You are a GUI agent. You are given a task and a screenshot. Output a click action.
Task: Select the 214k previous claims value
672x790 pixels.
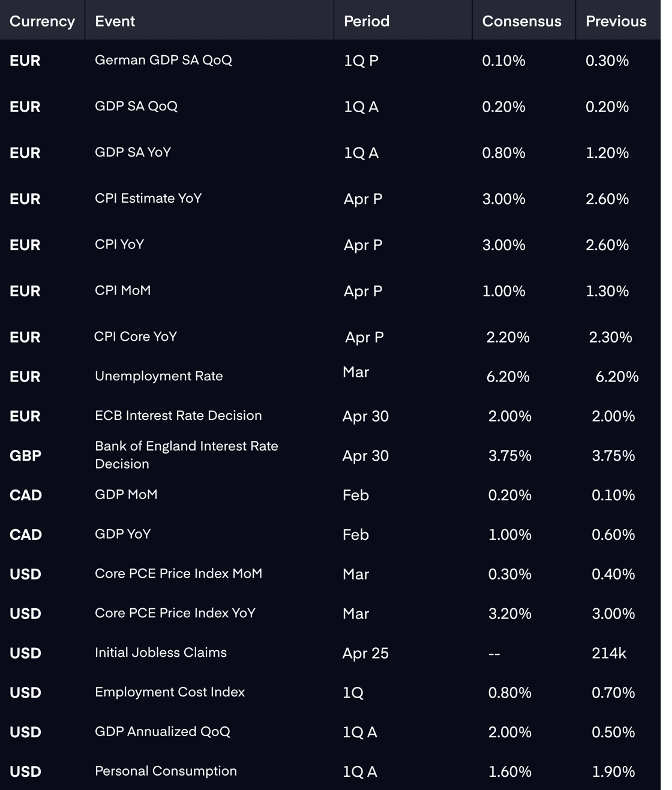click(x=609, y=653)
